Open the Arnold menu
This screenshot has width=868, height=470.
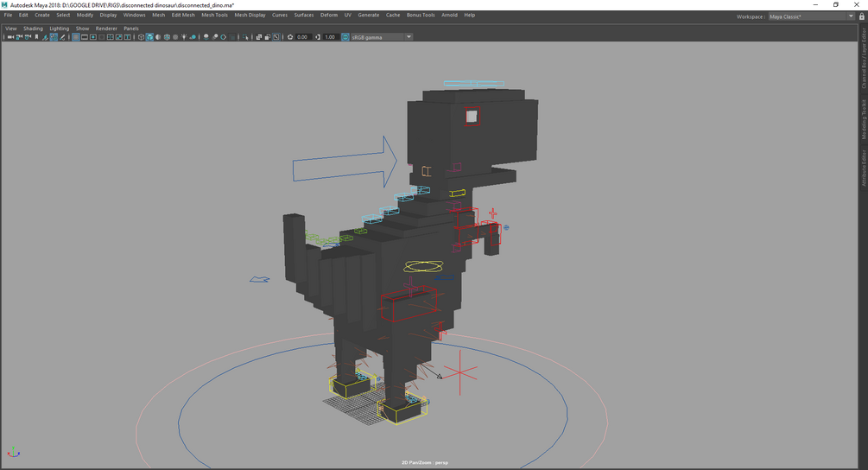[x=449, y=15]
